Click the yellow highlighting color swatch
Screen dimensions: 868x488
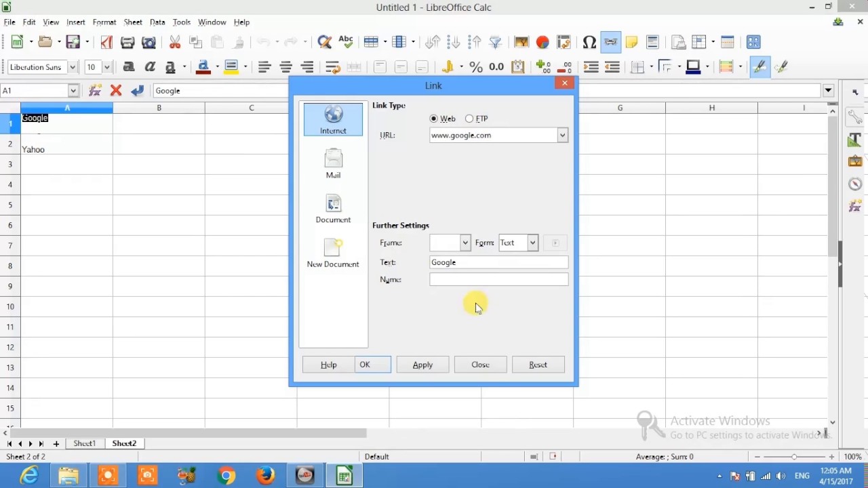click(231, 67)
